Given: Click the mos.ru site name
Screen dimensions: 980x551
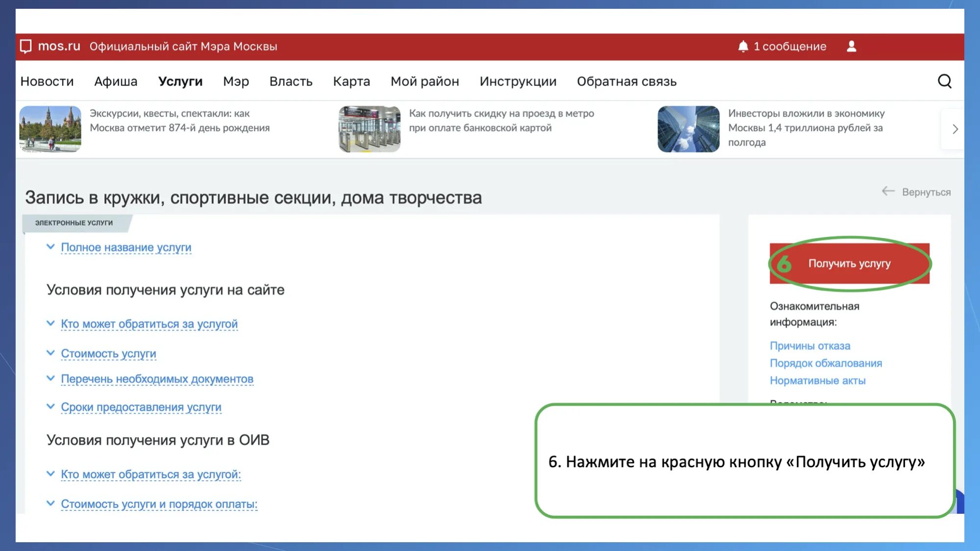Looking at the screenshot, I should pyautogui.click(x=59, y=46).
